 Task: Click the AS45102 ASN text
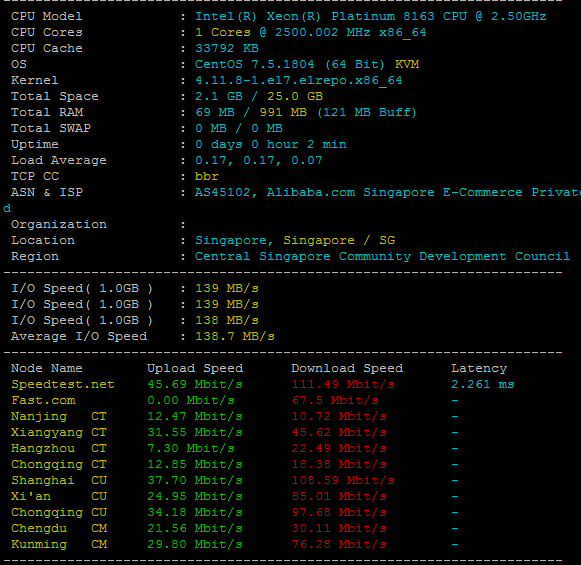point(223,192)
